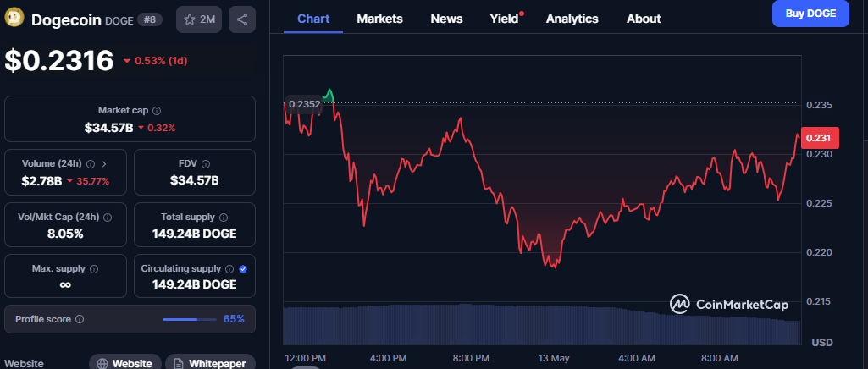
Task: Click info icon beside Max. supply
Action: coord(94,269)
